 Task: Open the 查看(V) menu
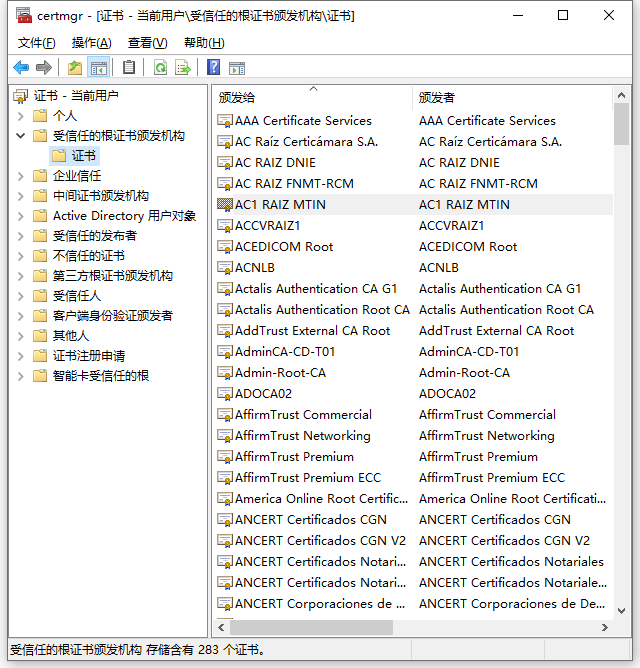(147, 43)
